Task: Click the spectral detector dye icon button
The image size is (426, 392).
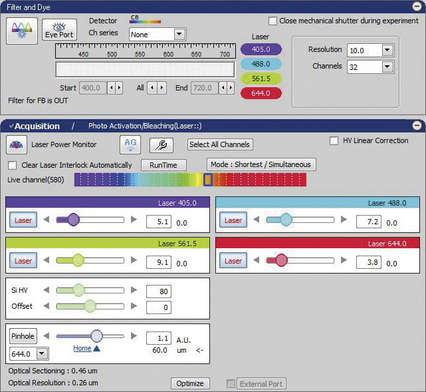Action: click(x=22, y=31)
